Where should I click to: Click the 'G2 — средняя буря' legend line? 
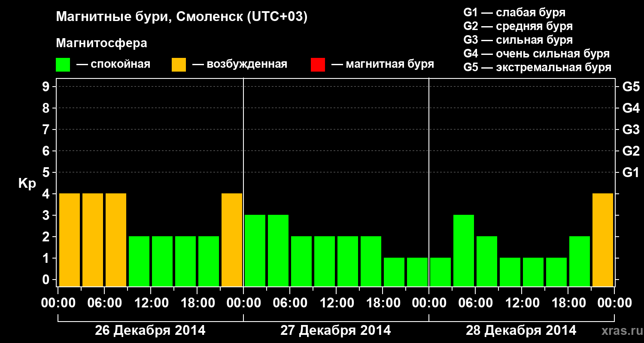[x=518, y=26]
